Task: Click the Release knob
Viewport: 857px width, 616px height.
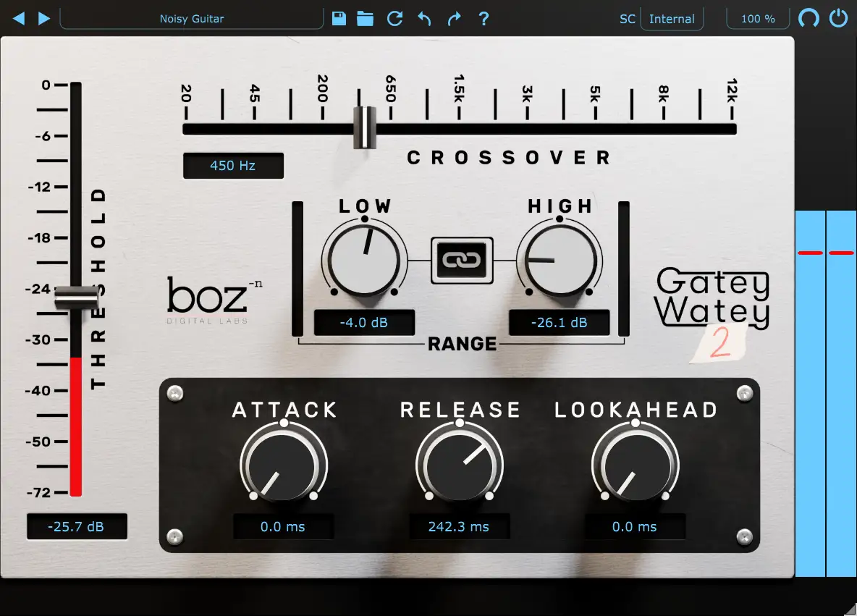Action: coord(459,465)
